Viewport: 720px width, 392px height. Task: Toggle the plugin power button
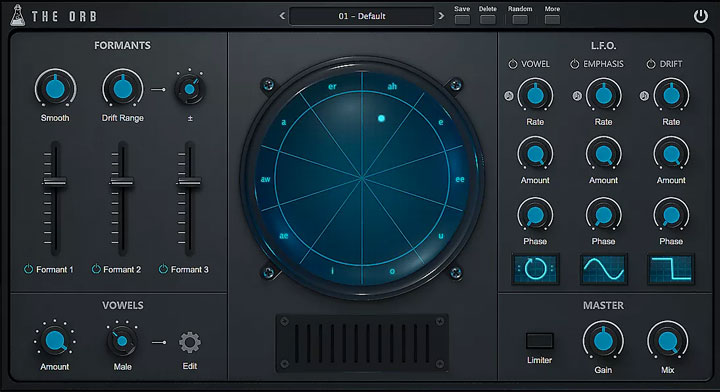tap(700, 16)
